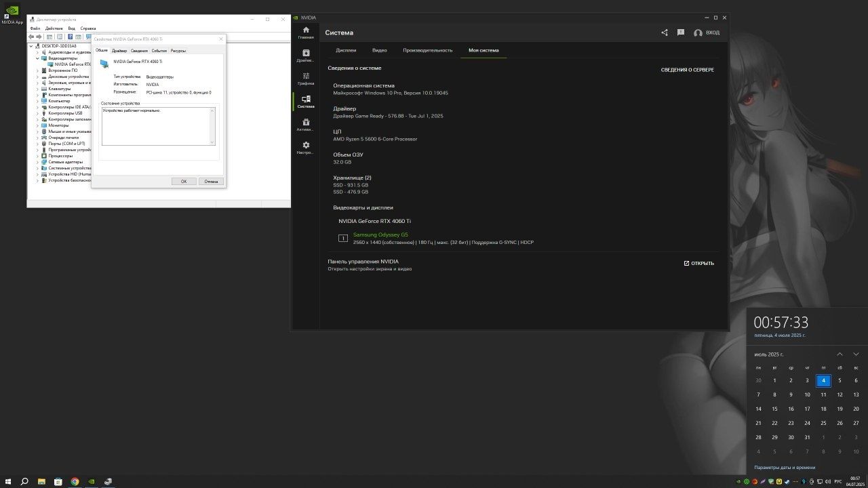Screen dimensions: 868x488
Task: Select Порты (COM и LPT) tree item
Action: coord(66,144)
